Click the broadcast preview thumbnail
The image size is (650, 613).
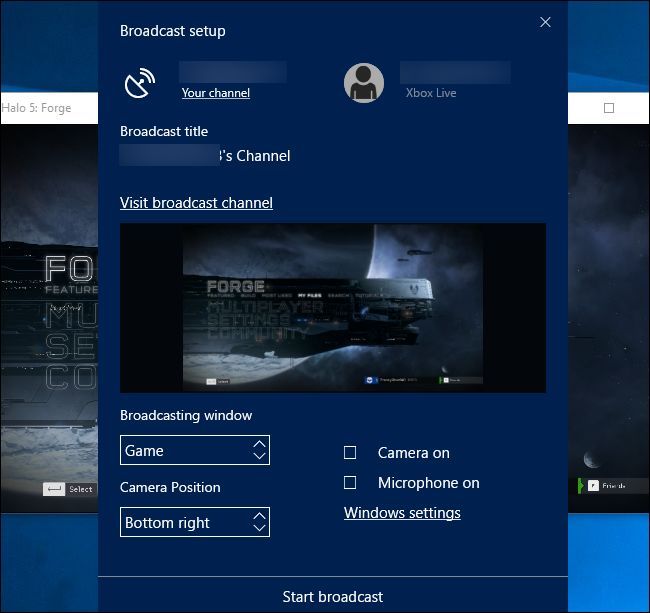coord(333,308)
